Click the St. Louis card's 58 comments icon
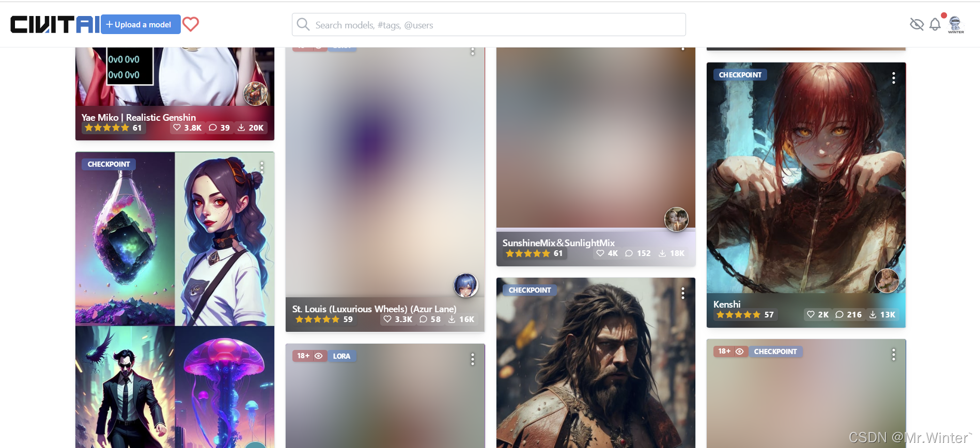Viewport: 980px width, 448px height. (x=424, y=319)
